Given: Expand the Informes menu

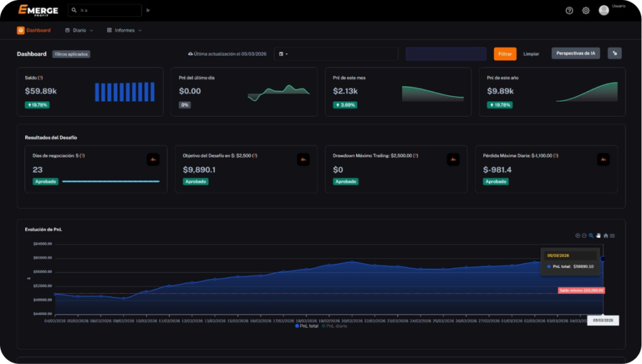Looking at the screenshot, I should [124, 30].
